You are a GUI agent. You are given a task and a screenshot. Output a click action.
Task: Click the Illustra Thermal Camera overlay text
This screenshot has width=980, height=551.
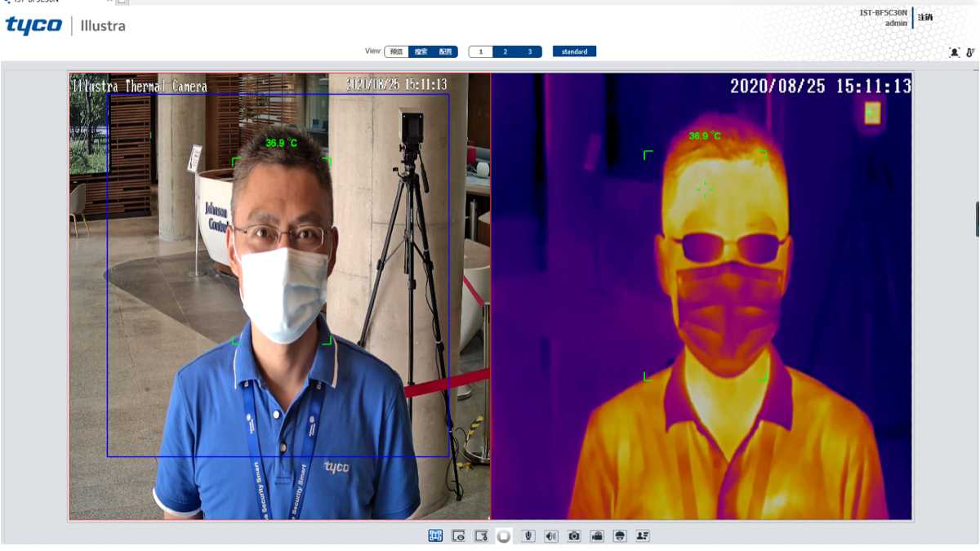point(140,86)
